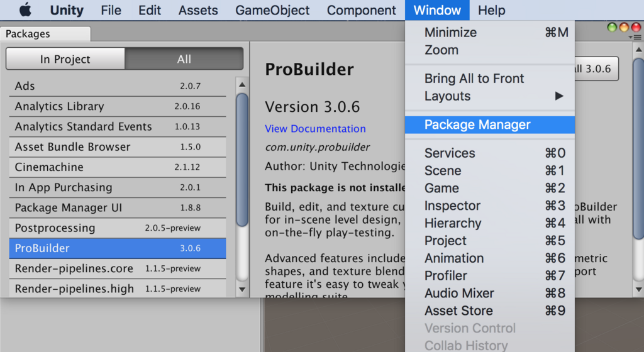Click package list scroll up arrow
644x352 pixels.
pos(242,84)
